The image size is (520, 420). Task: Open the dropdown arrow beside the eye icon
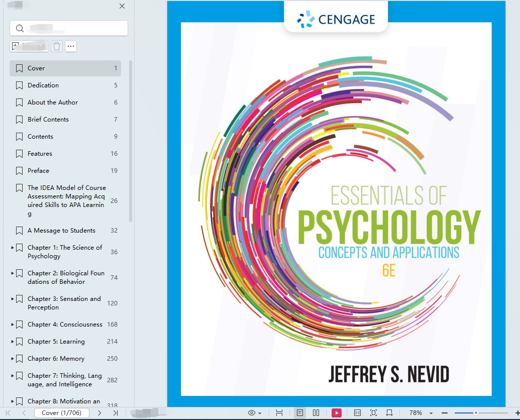click(x=260, y=413)
